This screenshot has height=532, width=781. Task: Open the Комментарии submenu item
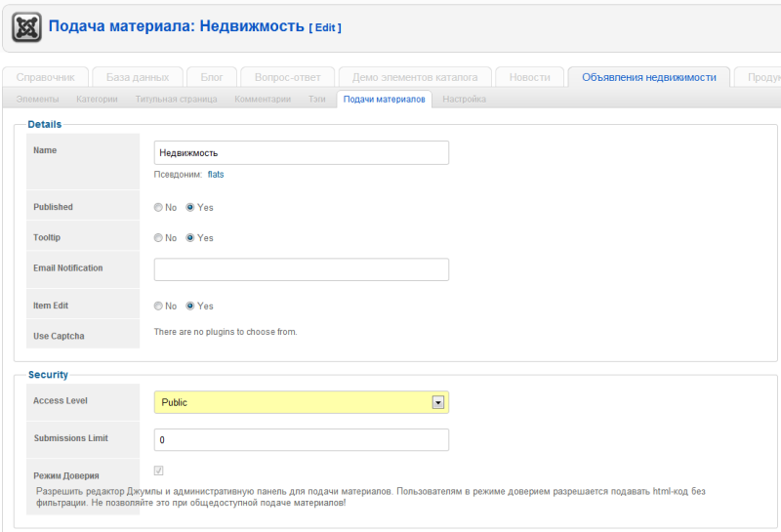[263, 100]
